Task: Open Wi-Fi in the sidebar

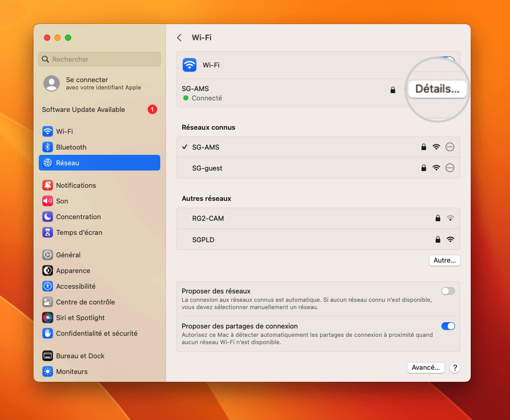Action: (99, 131)
